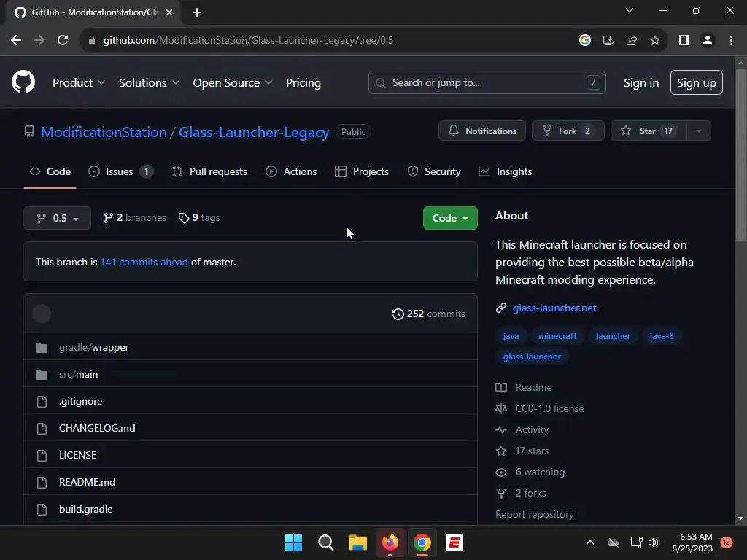Viewport: 747px width, 560px height.
Task: Open the 0.5 branch selector dropdown
Action: pos(57,218)
